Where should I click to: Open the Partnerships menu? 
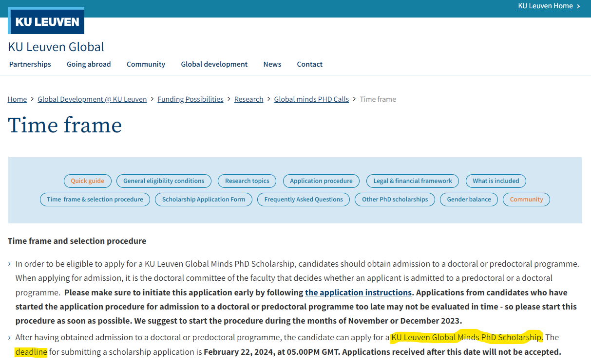(30, 64)
